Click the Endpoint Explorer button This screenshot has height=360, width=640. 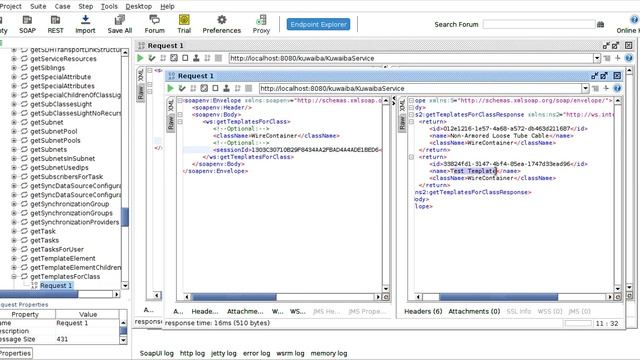pyautogui.click(x=318, y=24)
